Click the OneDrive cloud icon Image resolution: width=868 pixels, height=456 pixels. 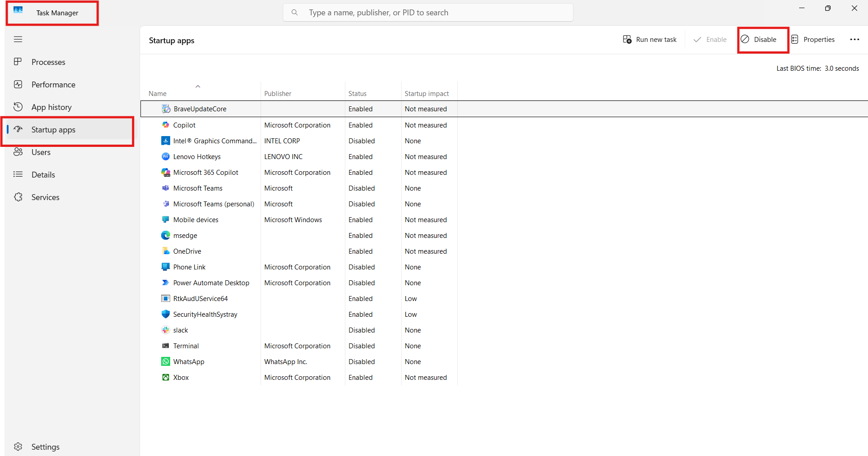click(x=166, y=251)
